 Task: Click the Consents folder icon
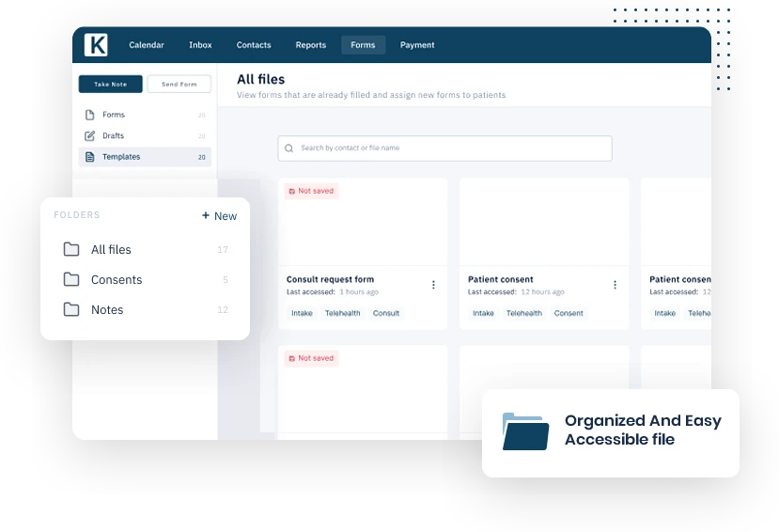coord(71,280)
